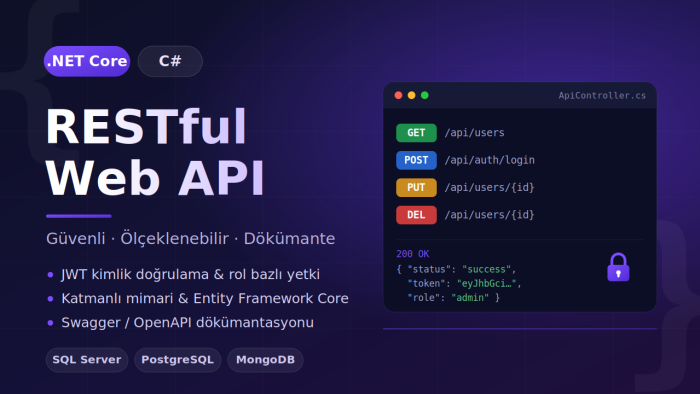Click /api/users/{id} in the DEL row

tap(490, 215)
